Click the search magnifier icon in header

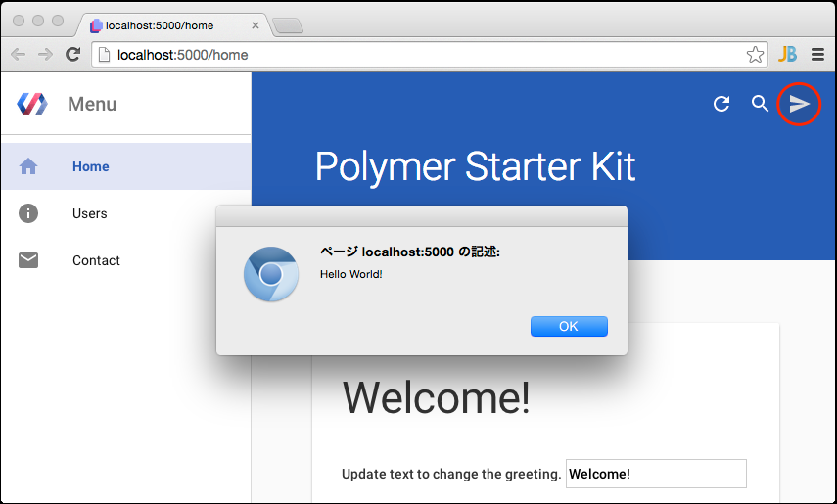(760, 103)
